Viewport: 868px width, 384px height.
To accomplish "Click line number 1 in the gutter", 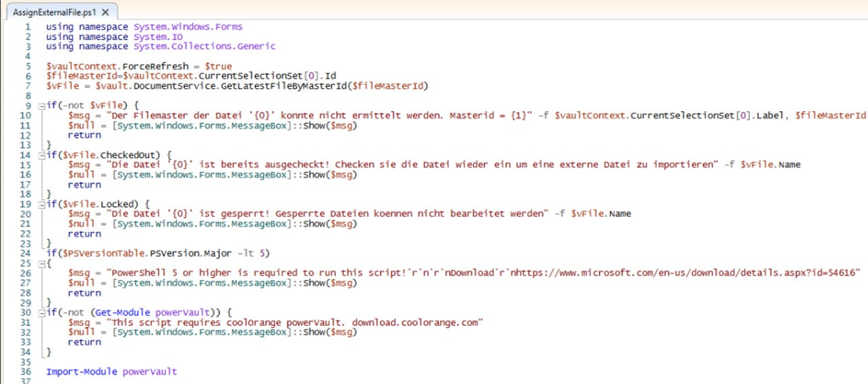I will tap(27, 27).
